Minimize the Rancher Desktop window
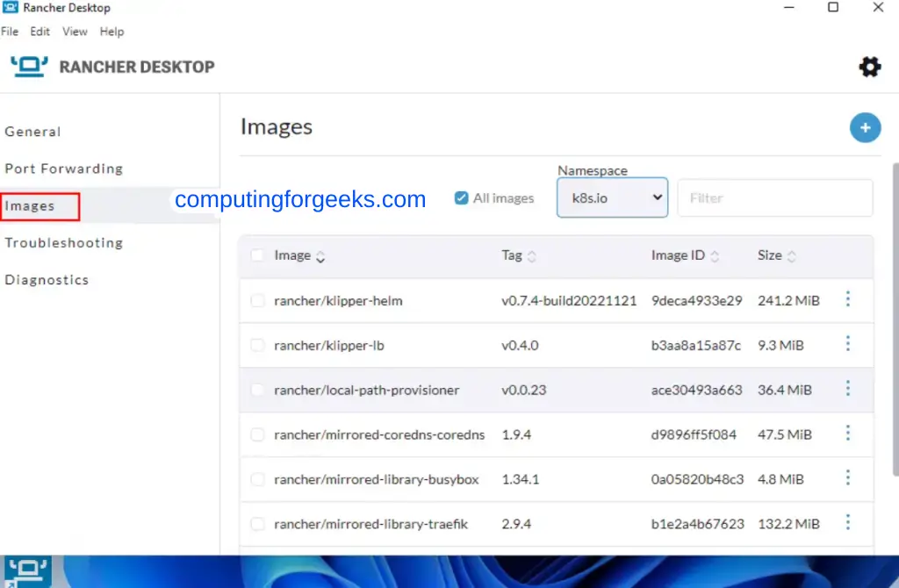Screen dimensions: 899x588 pyautogui.click(x=789, y=7)
